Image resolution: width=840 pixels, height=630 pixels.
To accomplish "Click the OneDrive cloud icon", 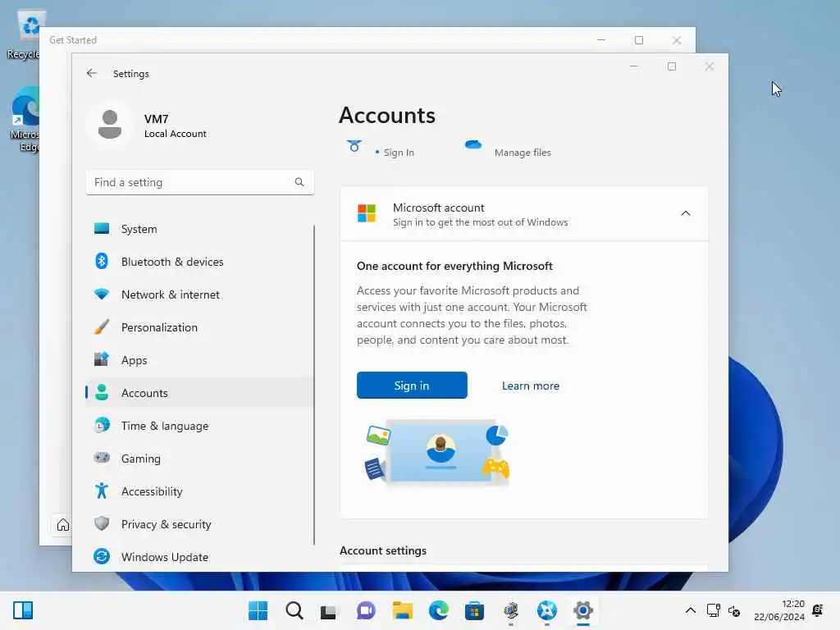I will tap(473, 144).
